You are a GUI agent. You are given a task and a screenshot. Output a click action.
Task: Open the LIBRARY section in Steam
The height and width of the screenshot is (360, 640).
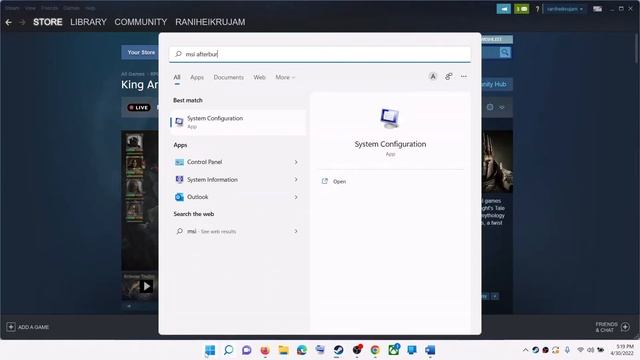pos(88,22)
